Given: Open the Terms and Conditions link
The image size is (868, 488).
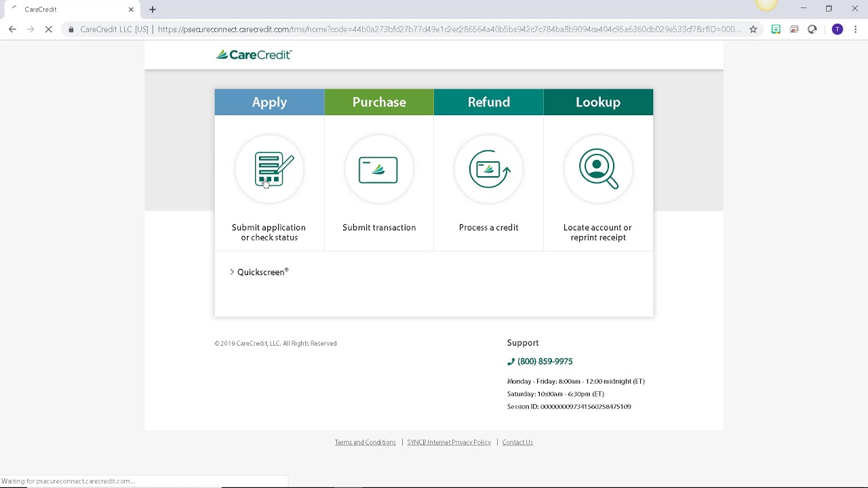Looking at the screenshot, I should pyautogui.click(x=365, y=442).
